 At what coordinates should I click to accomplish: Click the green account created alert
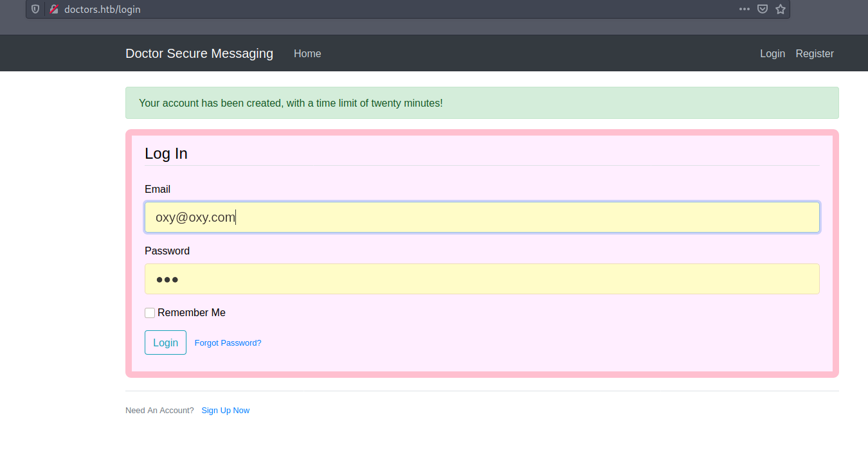pos(482,103)
